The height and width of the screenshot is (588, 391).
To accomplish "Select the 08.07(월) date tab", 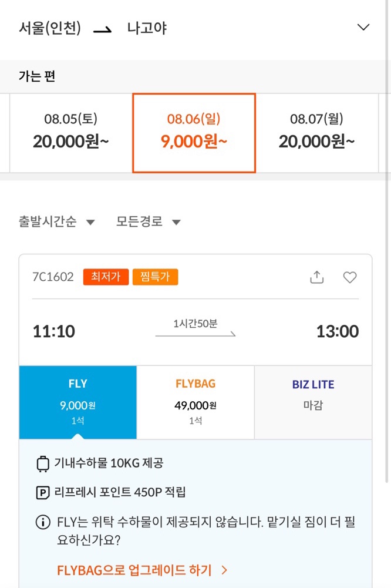I will click(x=316, y=133).
